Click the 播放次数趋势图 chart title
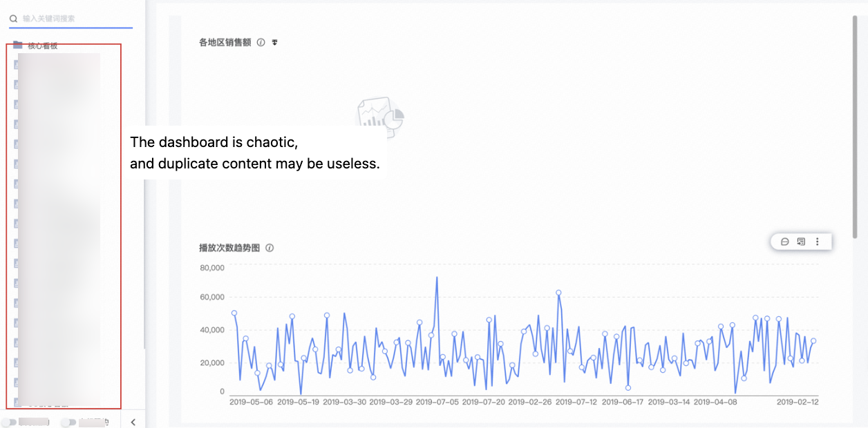Image resolution: width=868 pixels, height=428 pixels. point(229,248)
